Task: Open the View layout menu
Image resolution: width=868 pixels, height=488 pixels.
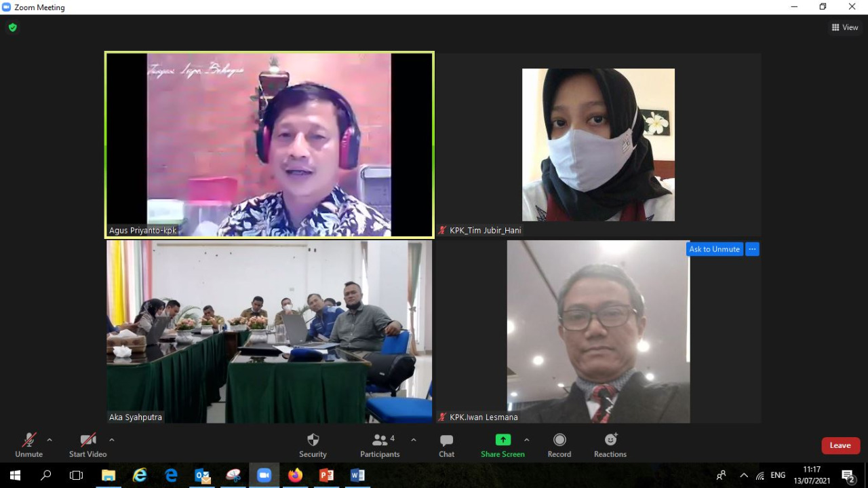Action: tap(845, 28)
